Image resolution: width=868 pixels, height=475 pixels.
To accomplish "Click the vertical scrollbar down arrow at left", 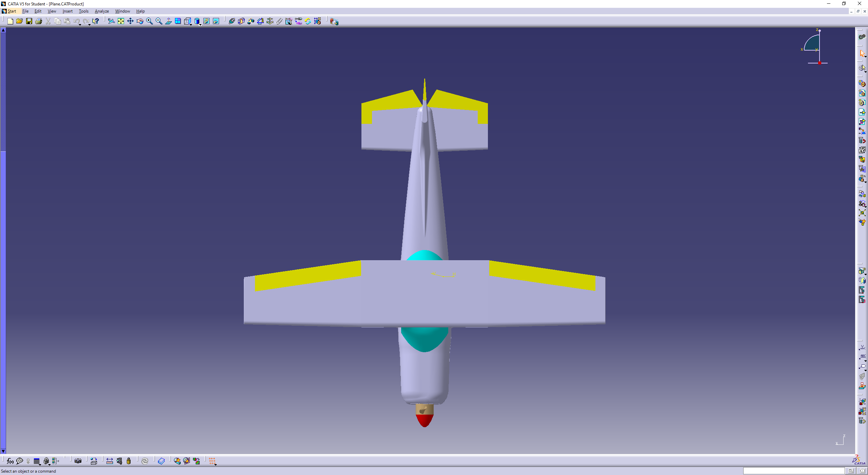I will tap(3, 451).
